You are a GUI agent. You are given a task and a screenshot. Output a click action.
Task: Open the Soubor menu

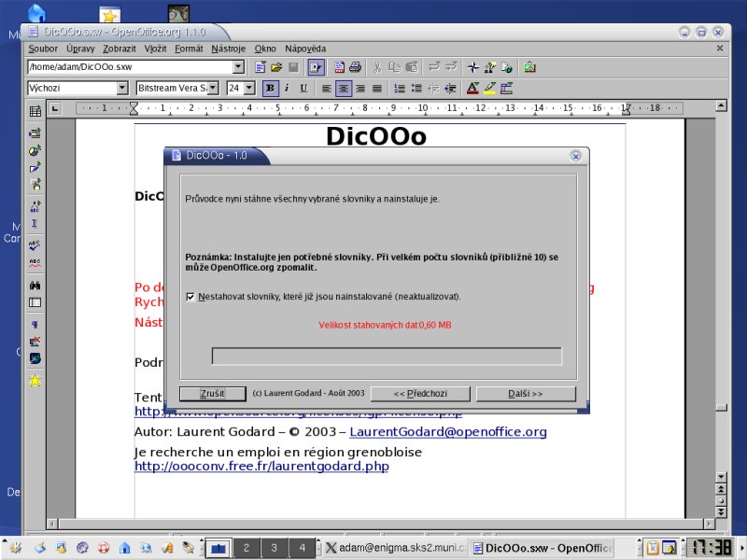[43, 49]
